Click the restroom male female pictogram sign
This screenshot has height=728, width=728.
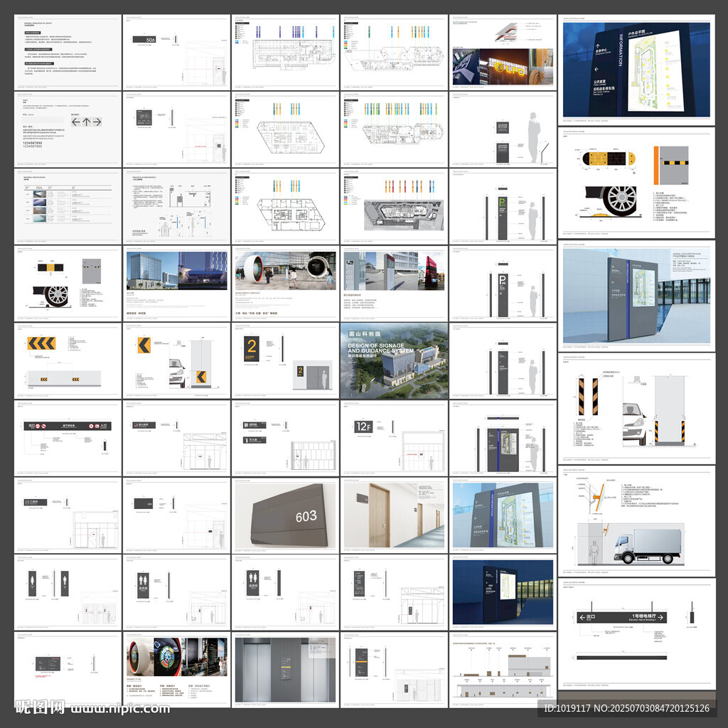click(144, 584)
